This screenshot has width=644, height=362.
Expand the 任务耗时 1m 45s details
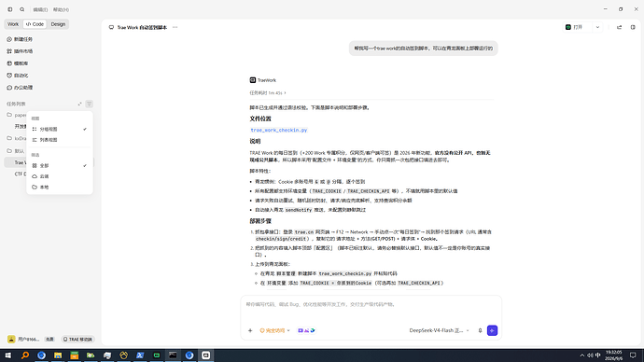pyautogui.click(x=268, y=93)
